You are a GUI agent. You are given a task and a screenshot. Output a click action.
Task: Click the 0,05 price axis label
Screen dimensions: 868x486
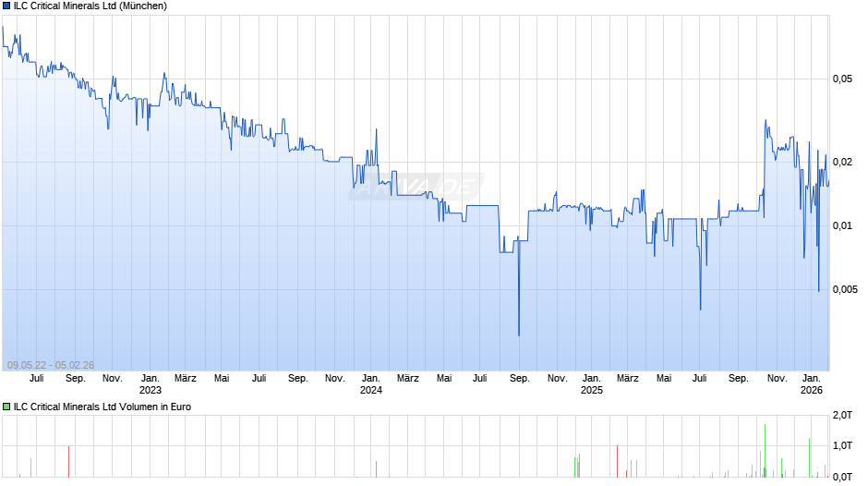842,79
